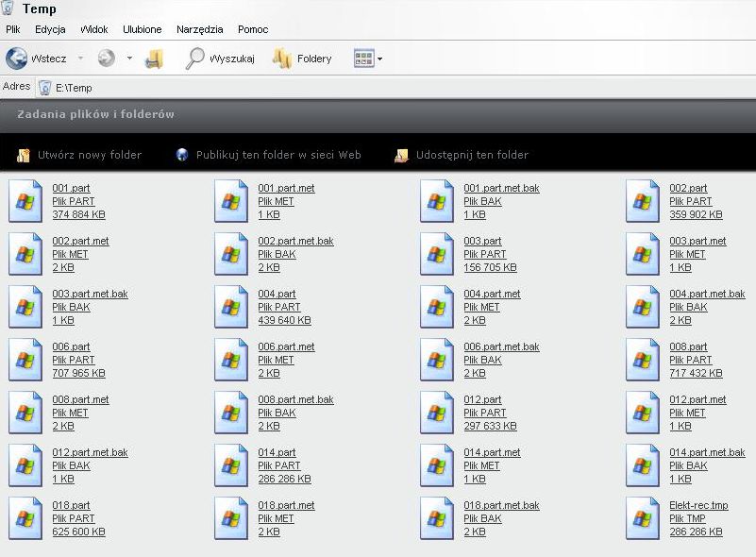Open the views mode dropdown arrow
The image size is (756, 557).
pos(379,59)
